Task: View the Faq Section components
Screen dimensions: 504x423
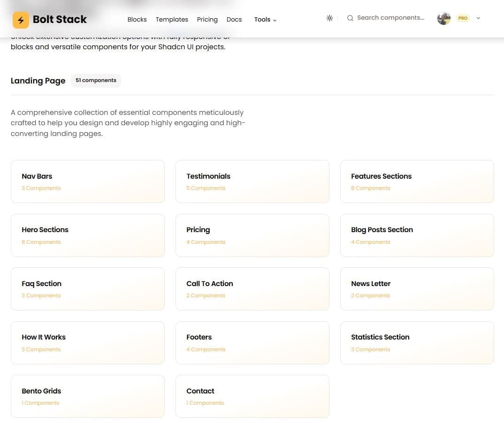Action: click(87, 289)
